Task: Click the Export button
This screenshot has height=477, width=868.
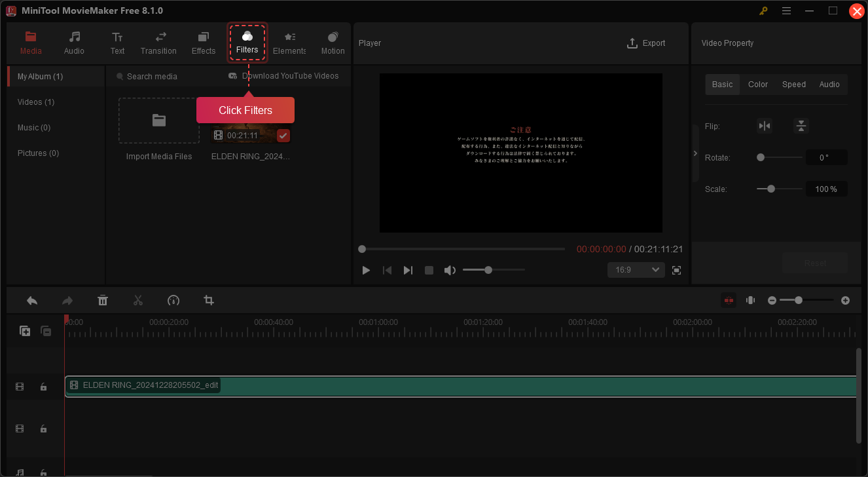Action: 646,43
